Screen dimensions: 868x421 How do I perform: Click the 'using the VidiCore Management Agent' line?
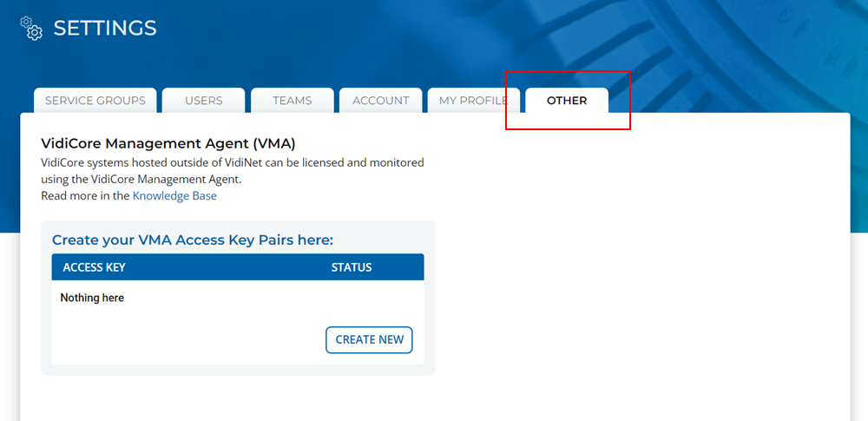[x=141, y=179]
